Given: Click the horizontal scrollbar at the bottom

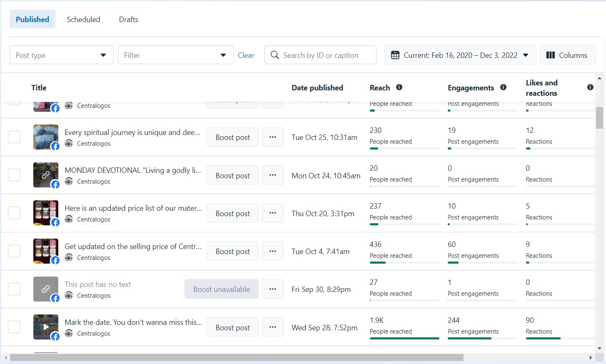Looking at the screenshot, I should (237, 358).
